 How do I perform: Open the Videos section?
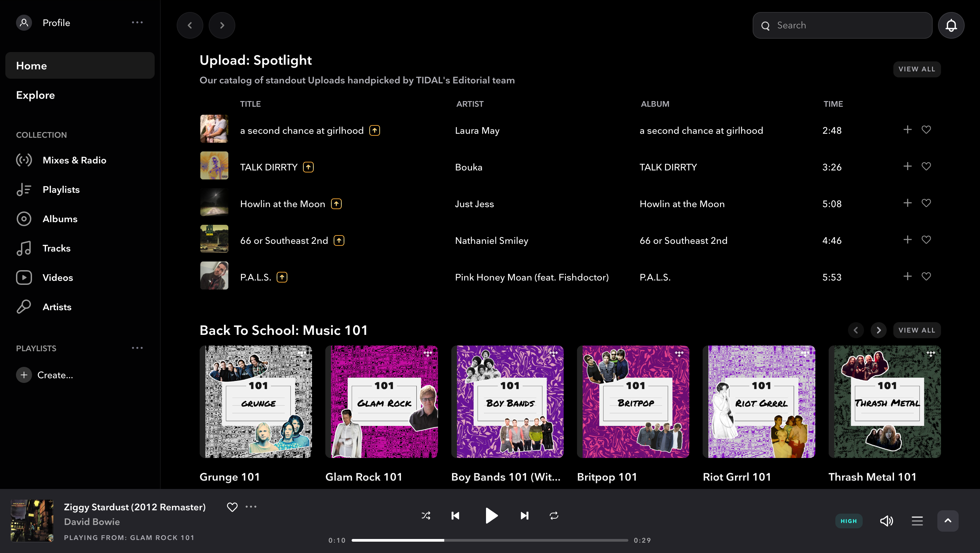58,278
